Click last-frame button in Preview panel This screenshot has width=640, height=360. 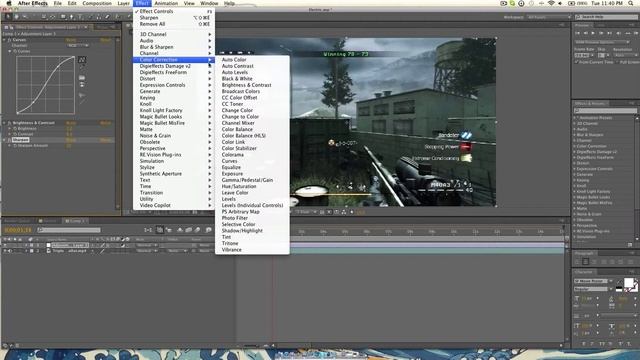609,33
